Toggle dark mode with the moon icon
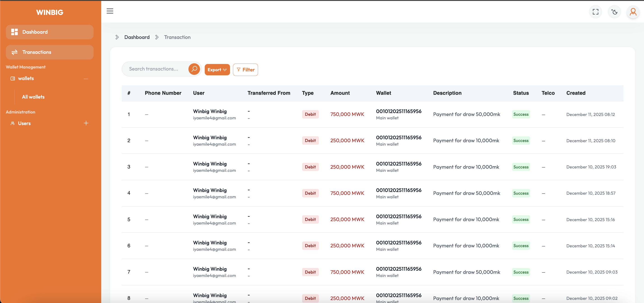Viewport: 644px width, 303px height. [614, 12]
